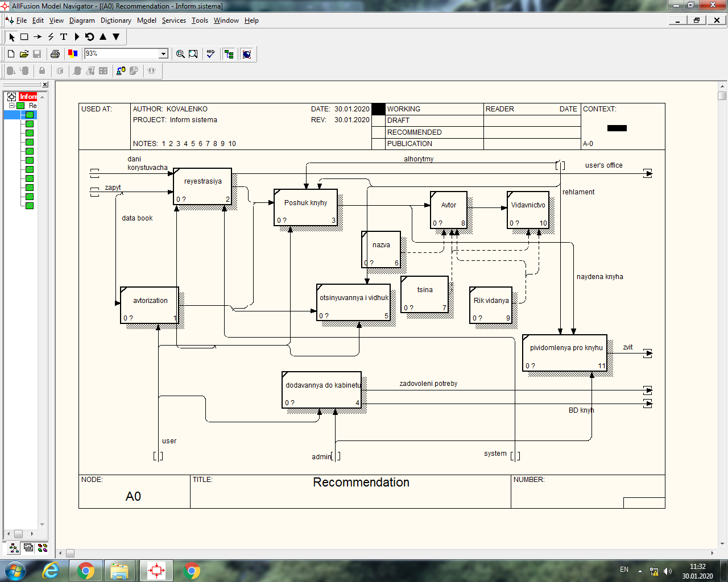This screenshot has width=728, height=582.
Task: Select the Vidavnictvo activity box
Action: 528,210
